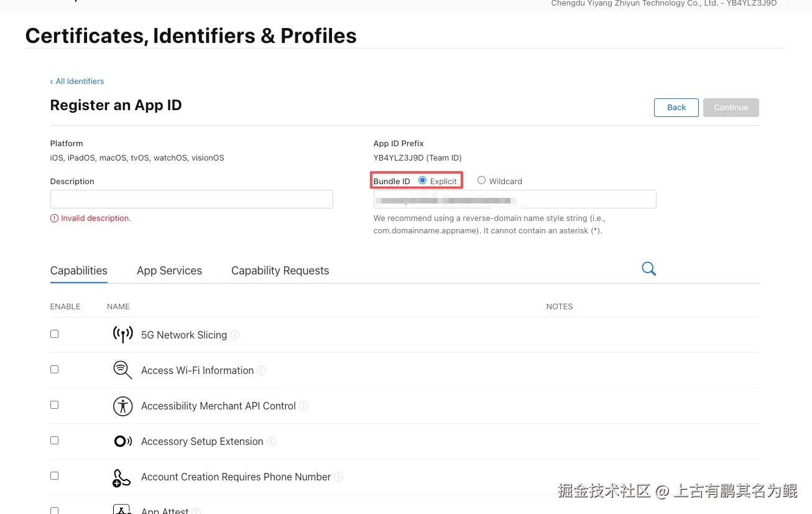The height and width of the screenshot is (514, 812).
Task: Click the capabilities search magnifier icon
Action: point(648,269)
